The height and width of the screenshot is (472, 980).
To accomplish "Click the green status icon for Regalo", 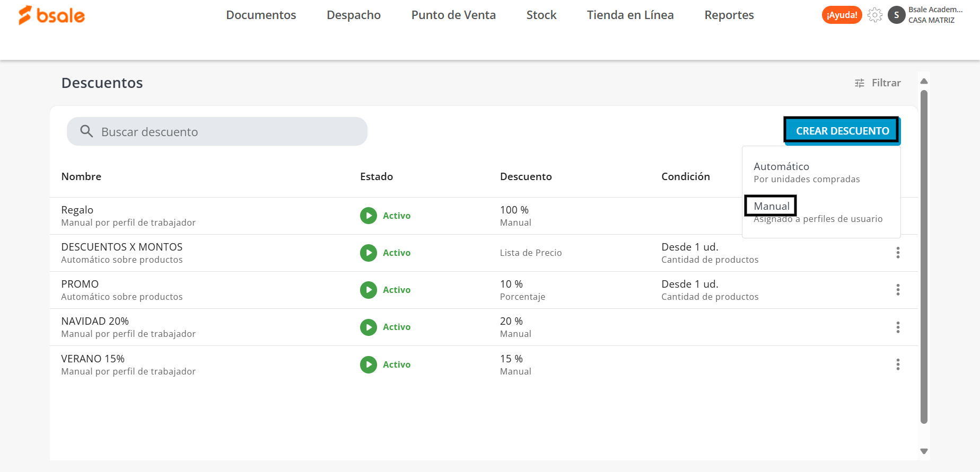I will [x=369, y=216].
